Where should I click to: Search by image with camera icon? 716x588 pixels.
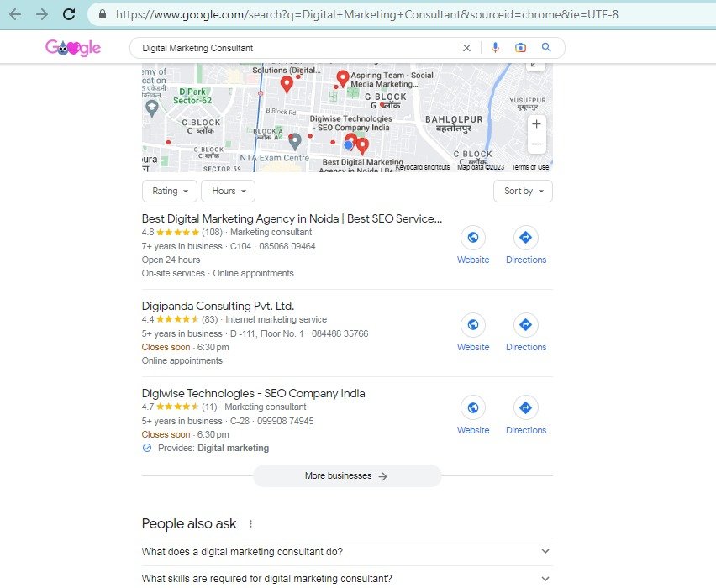pyautogui.click(x=520, y=48)
